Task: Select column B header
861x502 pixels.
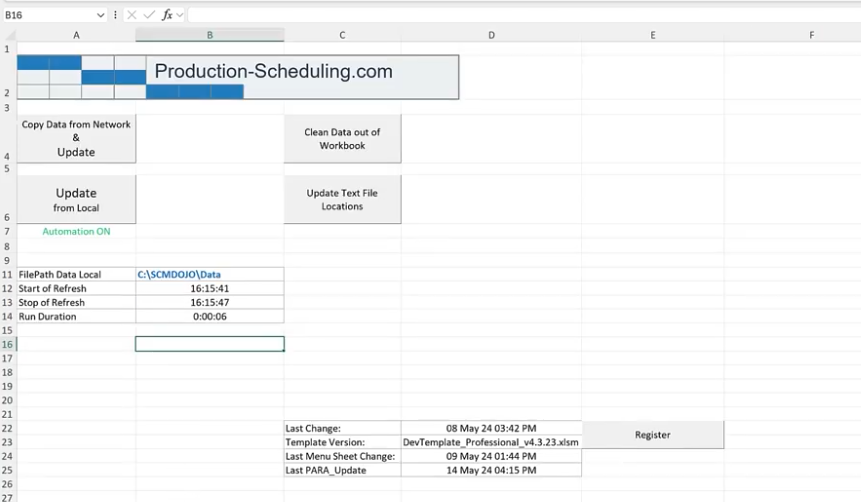Action: coord(210,35)
